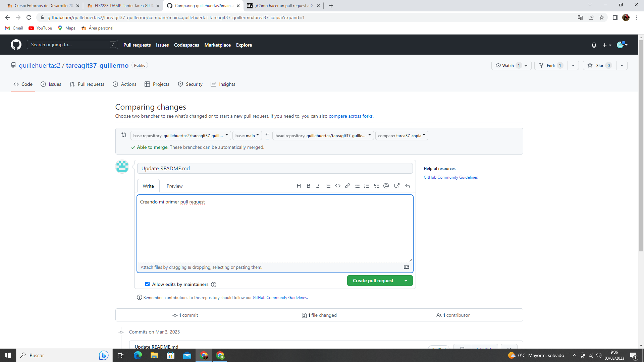Apply bold formatting in the comment editor
Screen dimensions: 644x362
coord(308,186)
